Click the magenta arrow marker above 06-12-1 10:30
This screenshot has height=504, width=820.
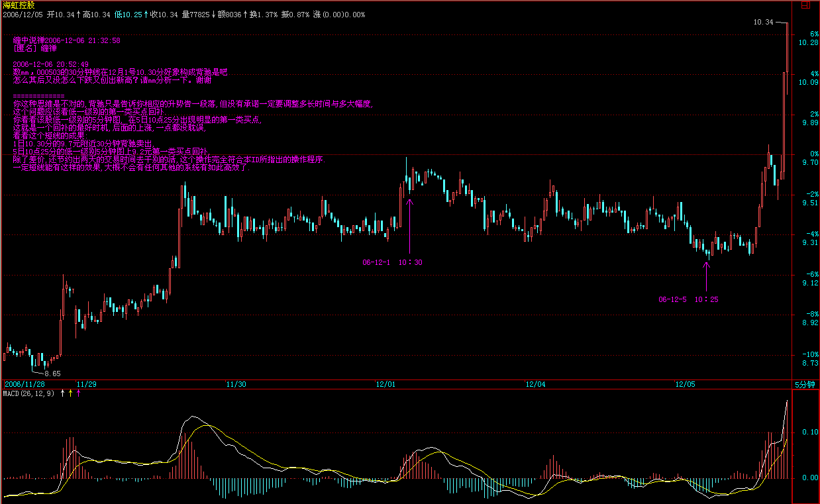410,225
